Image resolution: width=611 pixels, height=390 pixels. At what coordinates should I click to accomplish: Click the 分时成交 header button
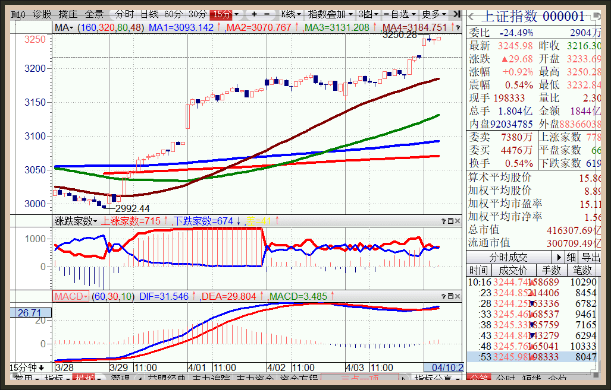click(509, 258)
